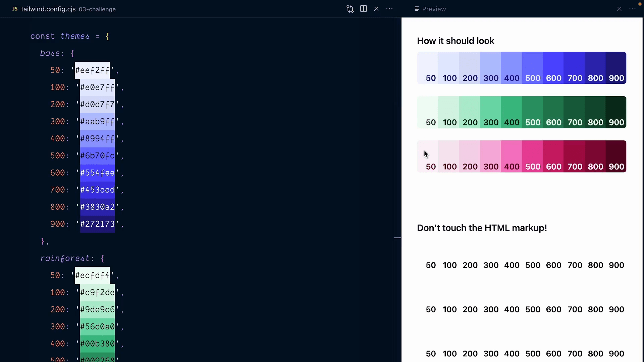Open the Git compare changes icon
The width and height of the screenshot is (644, 362).
pyautogui.click(x=350, y=9)
